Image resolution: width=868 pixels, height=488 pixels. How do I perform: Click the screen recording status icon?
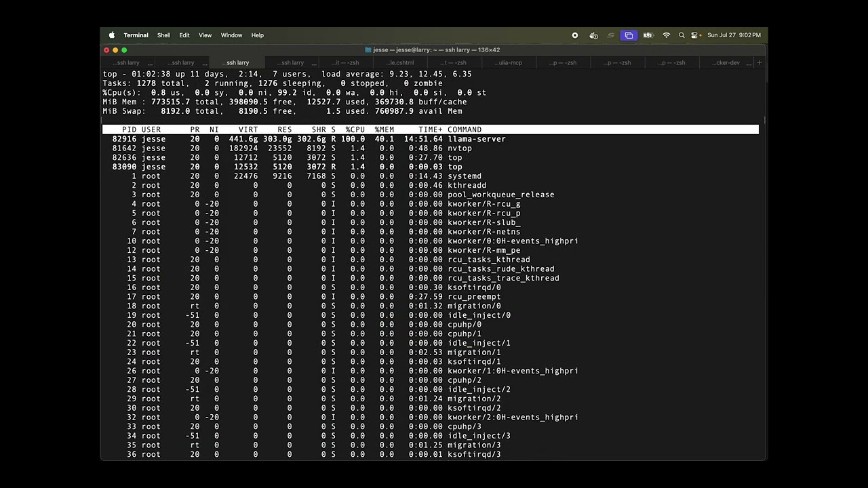(x=575, y=35)
